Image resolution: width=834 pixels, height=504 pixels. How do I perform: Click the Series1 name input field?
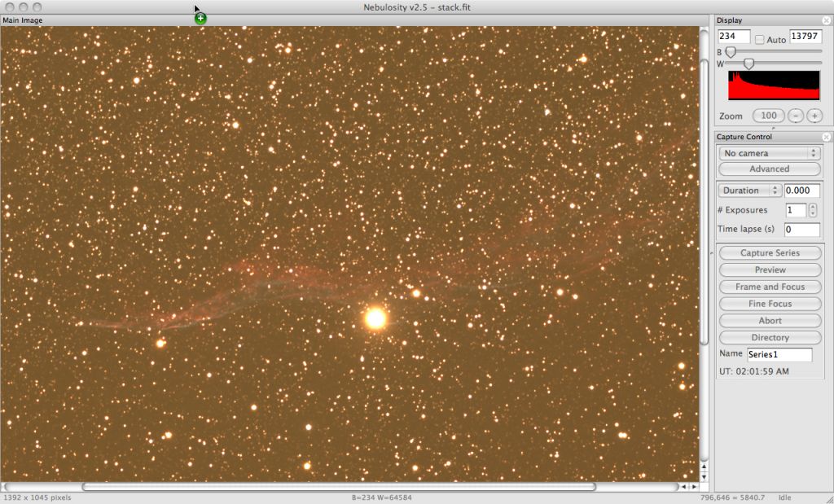point(779,354)
